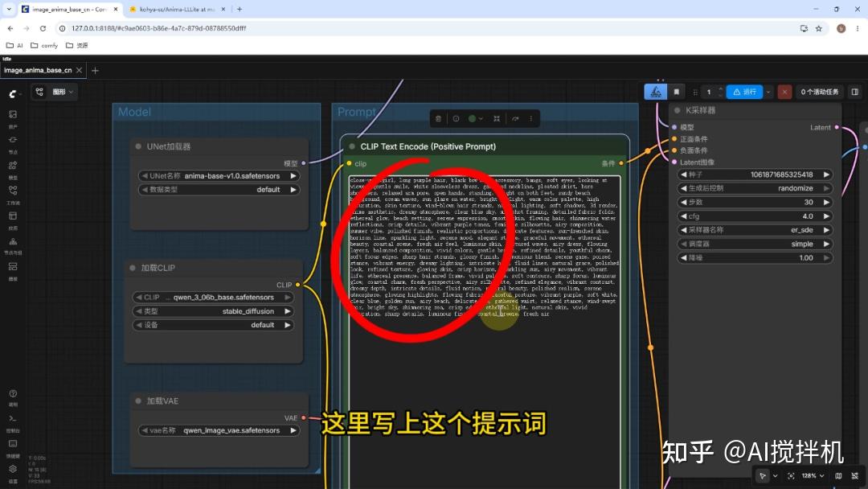Open the workflows sidebar icon
Image resolution: width=868 pixels, height=489 pixels.
click(x=13, y=191)
